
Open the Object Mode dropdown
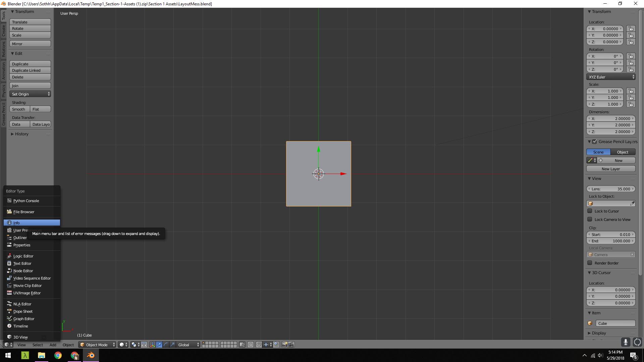tap(97, 345)
